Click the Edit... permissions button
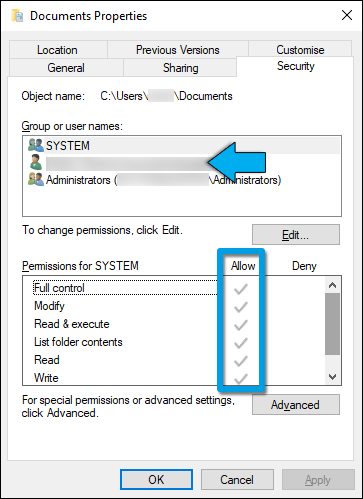363x499 pixels. (296, 235)
